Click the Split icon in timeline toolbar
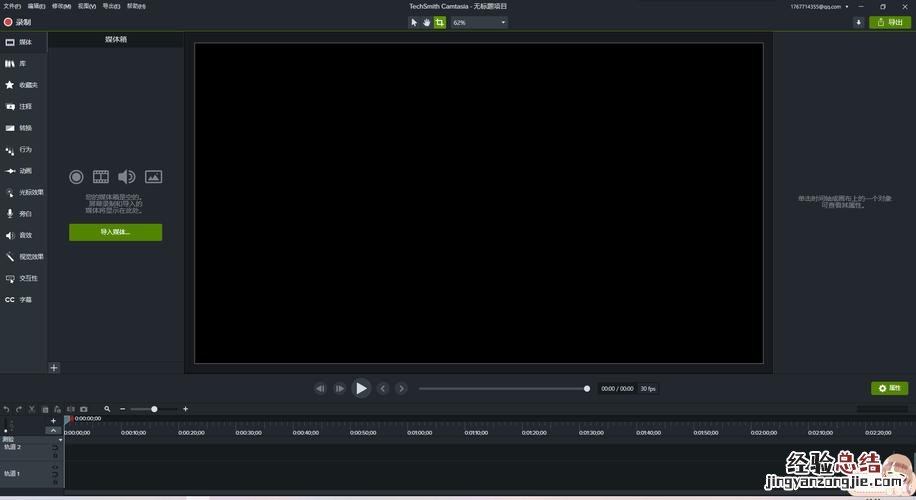Viewport: 916px width, 500px height. click(x=71, y=409)
